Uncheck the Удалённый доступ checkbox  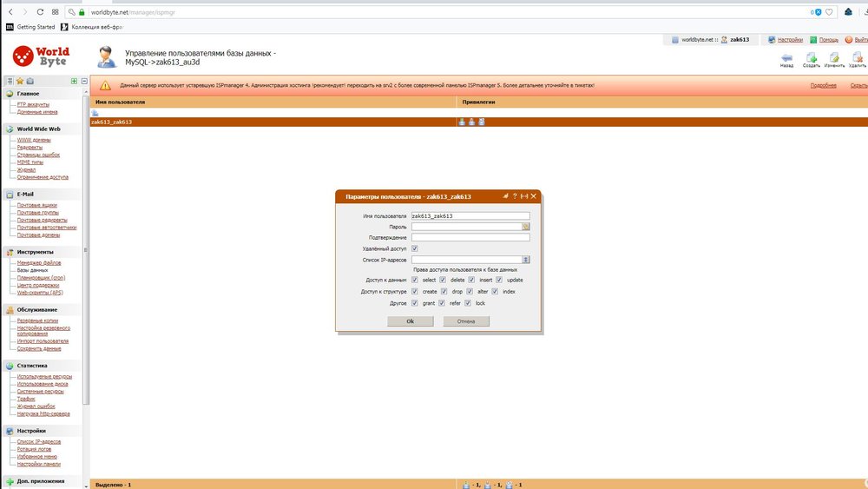point(415,248)
